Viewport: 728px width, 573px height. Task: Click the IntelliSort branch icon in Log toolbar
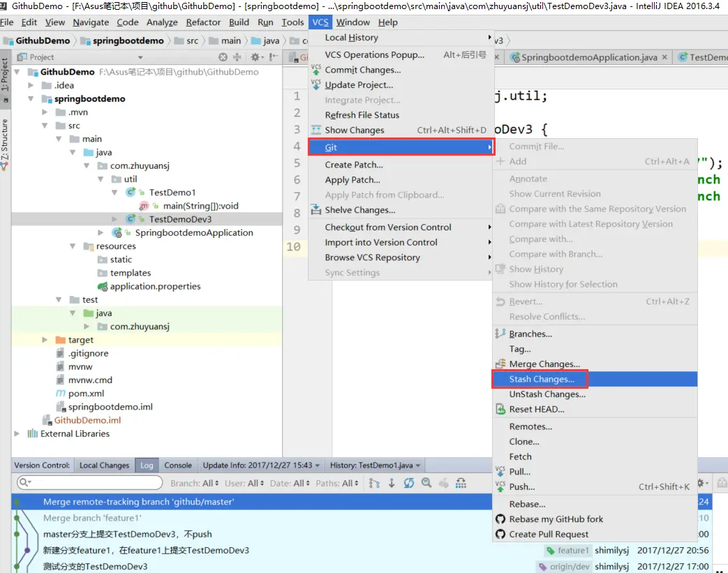[x=373, y=484]
